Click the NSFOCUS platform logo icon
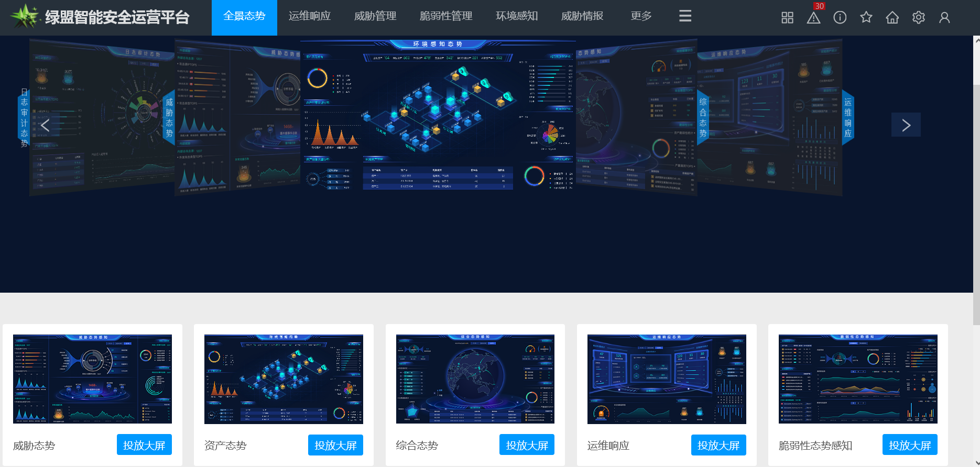 25,17
